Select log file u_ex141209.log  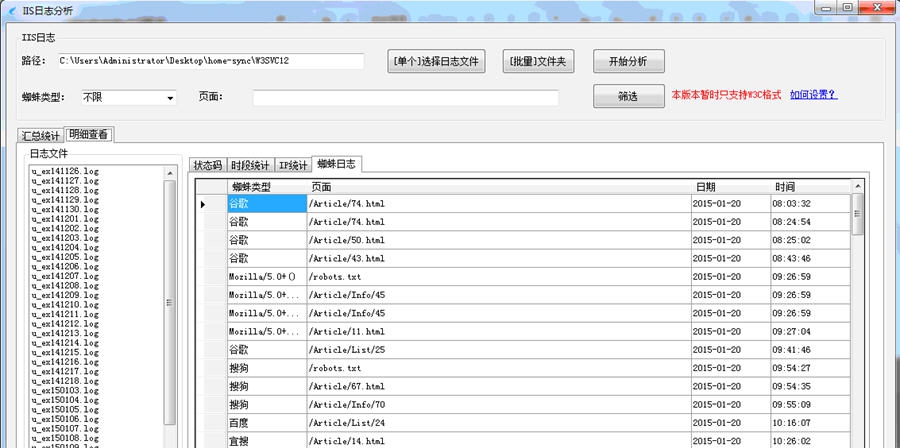[65, 295]
